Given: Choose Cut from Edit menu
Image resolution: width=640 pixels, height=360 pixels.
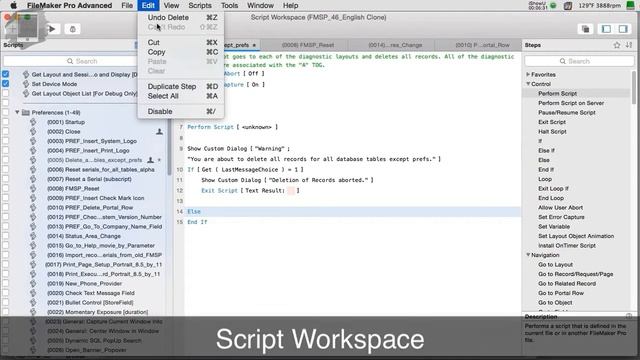Looking at the screenshot, I should click(x=181, y=42).
